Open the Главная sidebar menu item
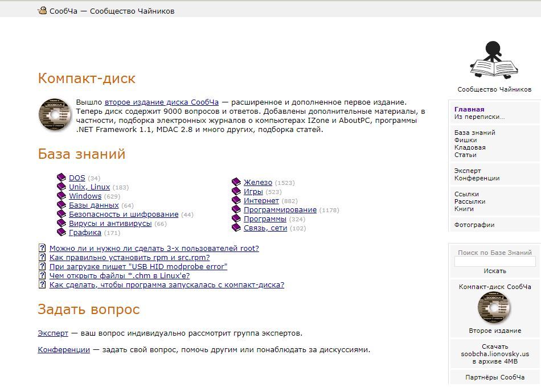This screenshot has height=392, width=541. click(x=469, y=109)
